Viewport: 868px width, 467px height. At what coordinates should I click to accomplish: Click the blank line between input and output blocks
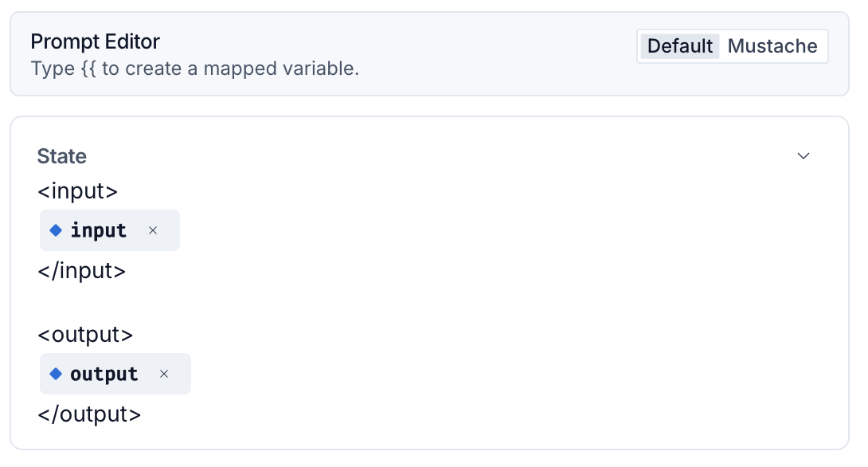(429, 303)
